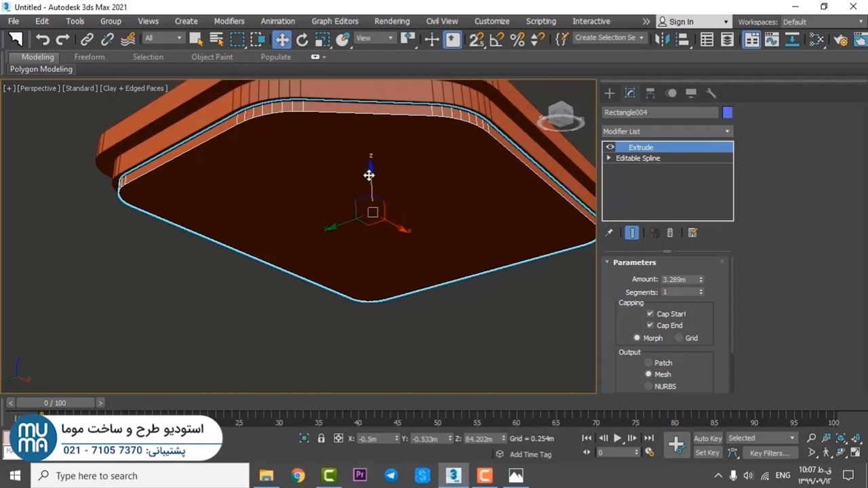
Task: Switch to the Freeform ribbon tab
Action: (x=90, y=57)
